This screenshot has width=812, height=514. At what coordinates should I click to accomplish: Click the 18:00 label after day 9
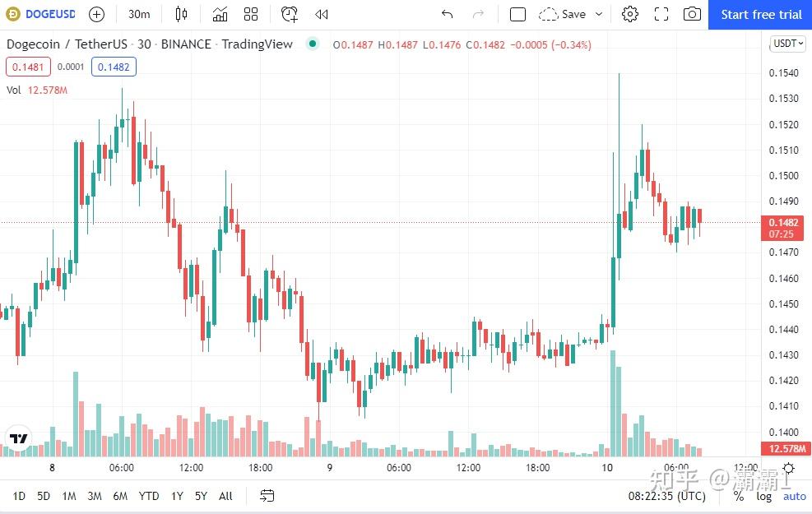(x=537, y=467)
